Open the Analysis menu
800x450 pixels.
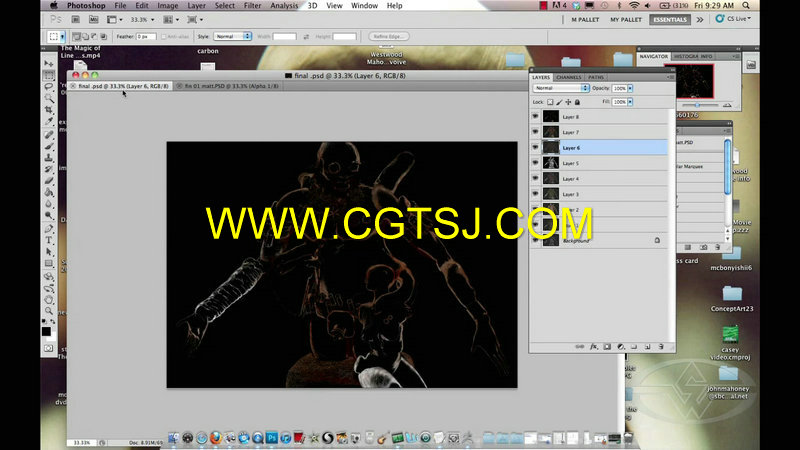284,6
